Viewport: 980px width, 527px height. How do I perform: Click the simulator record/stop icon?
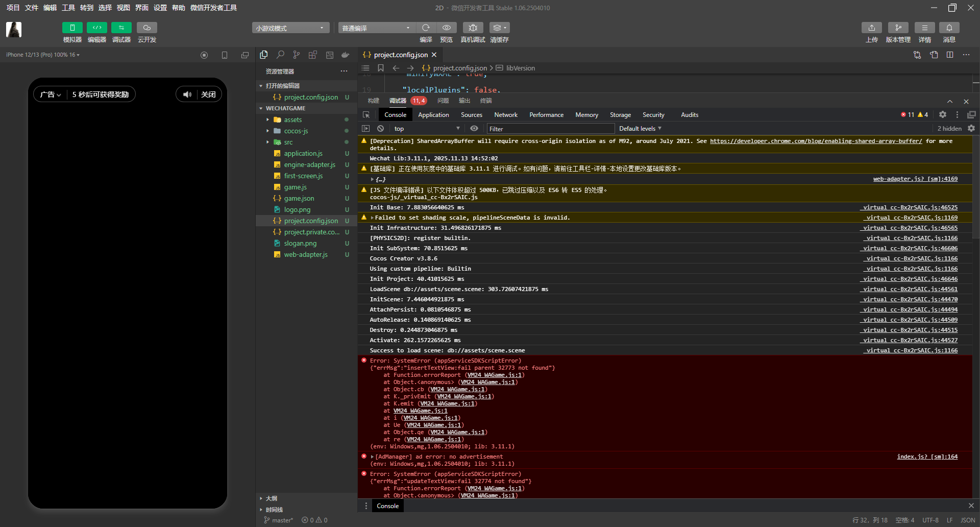(204, 55)
